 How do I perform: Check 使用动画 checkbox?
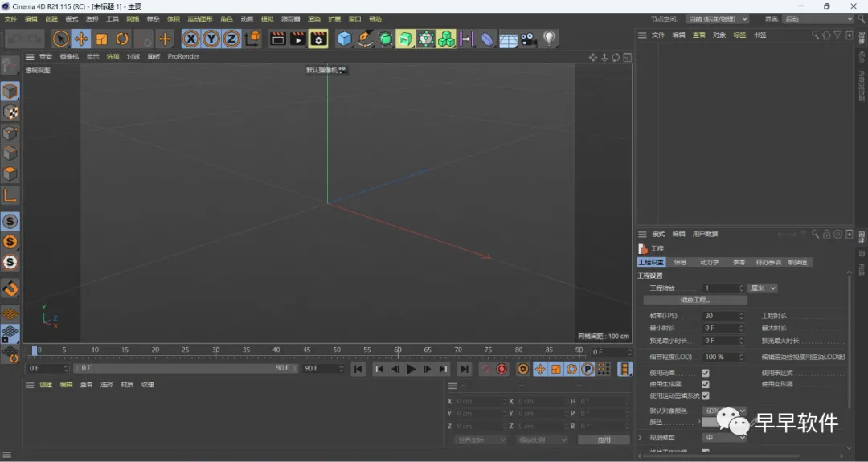click(706, 373)
